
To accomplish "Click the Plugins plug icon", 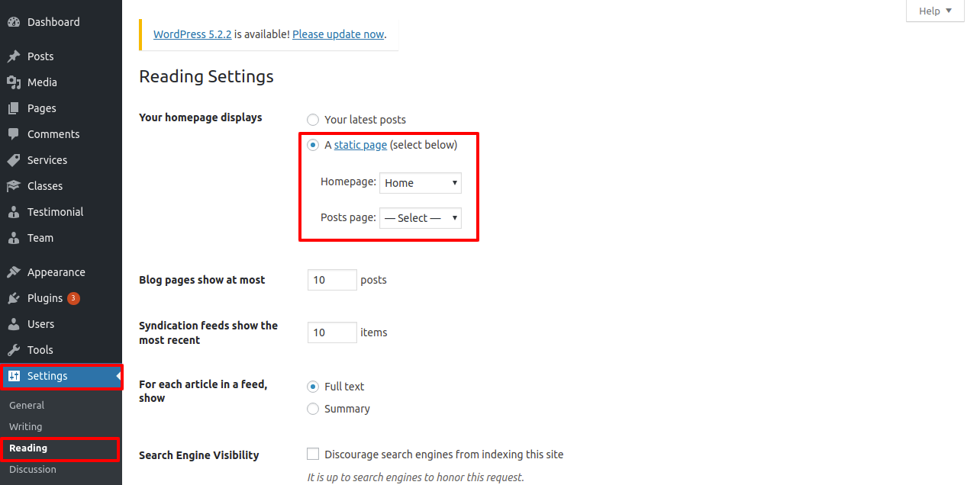I will pyautogui.click(x=14, y=298).
